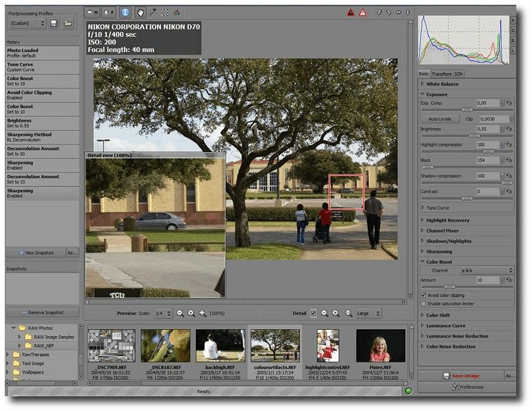Load a postprocessing profile from file
Image resolution: width=532 pixels, height=412 pixels.
pos(68,23)
